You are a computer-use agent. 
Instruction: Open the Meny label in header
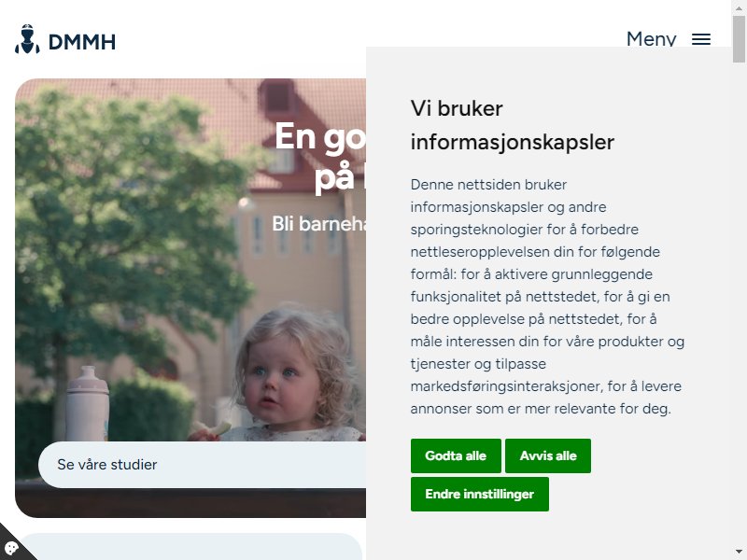point(651,38)
